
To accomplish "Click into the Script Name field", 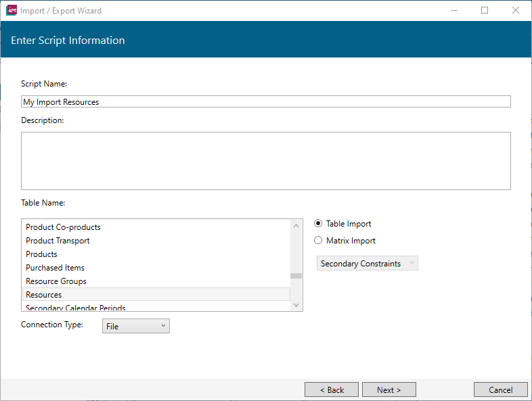I will (265, 102).
